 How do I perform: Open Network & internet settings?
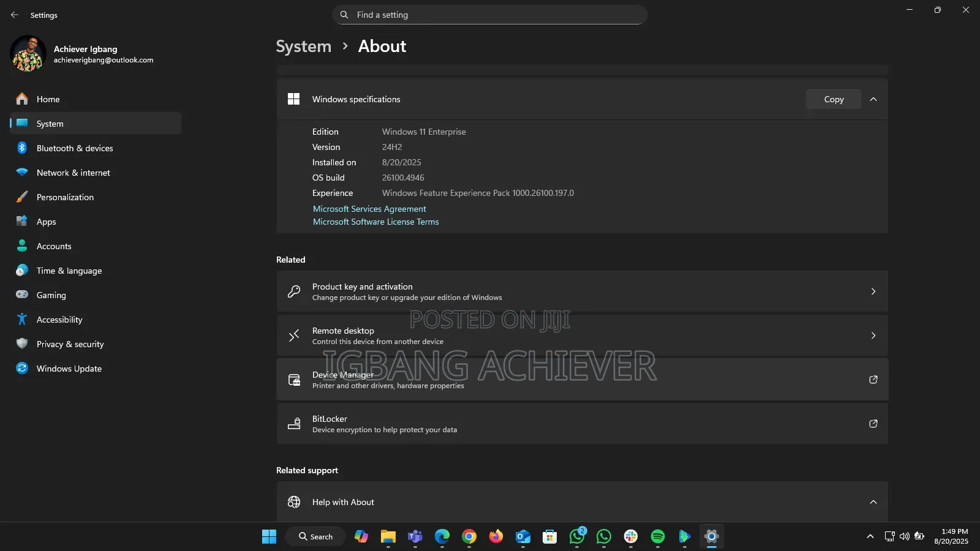coord(96,173)
